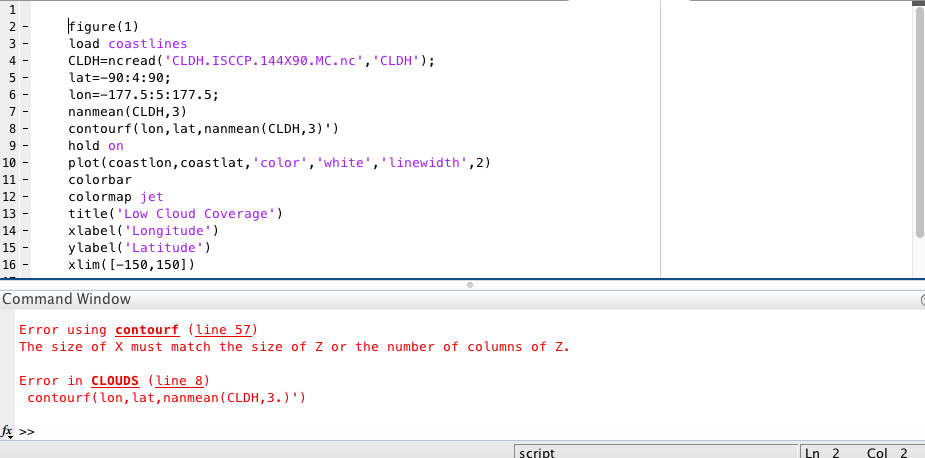
Task: Click line number 13 in the gutter
Action: coord(9,214)
